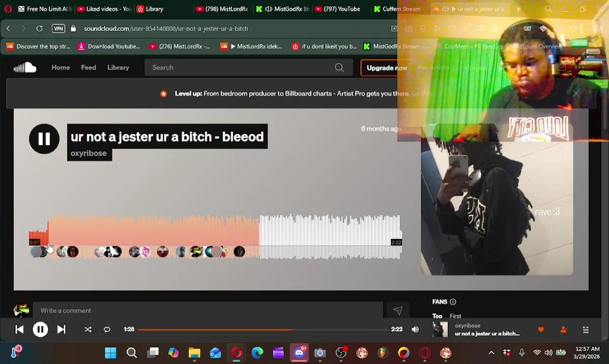This screenshot has height=364, width=609.
Task: Open Library in the SoundCloud nav
Action: [118, 67]
